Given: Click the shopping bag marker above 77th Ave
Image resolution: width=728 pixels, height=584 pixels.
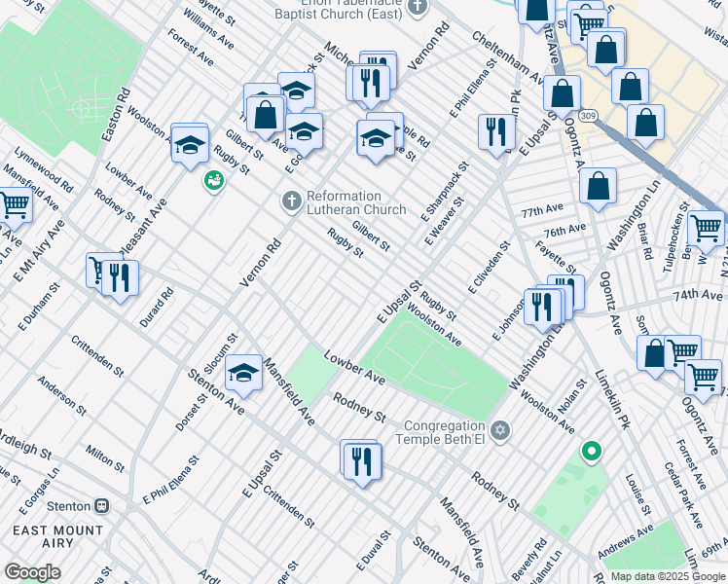Looking at the screenshot, I should pyautogui.click(x=599, y=186).
